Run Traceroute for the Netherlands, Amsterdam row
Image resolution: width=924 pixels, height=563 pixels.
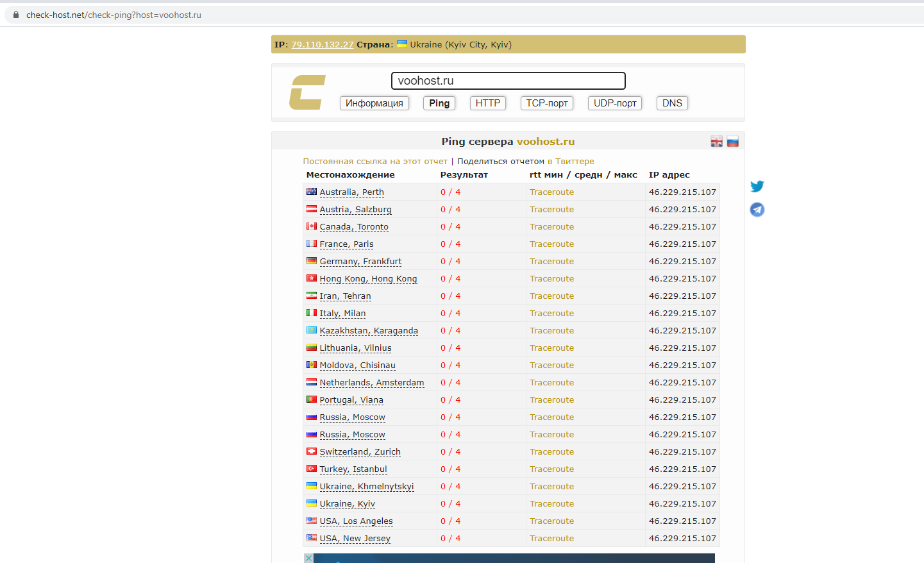552,383
